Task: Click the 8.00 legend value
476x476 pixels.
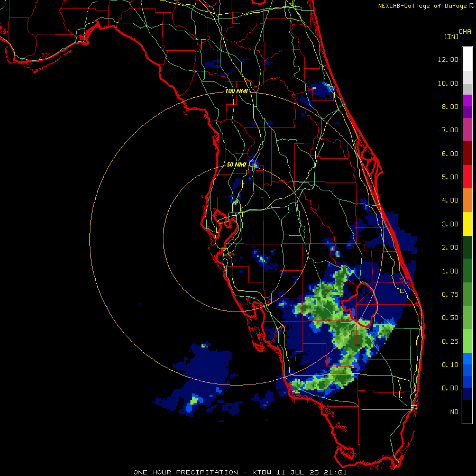Action: [x=450, y=106]
